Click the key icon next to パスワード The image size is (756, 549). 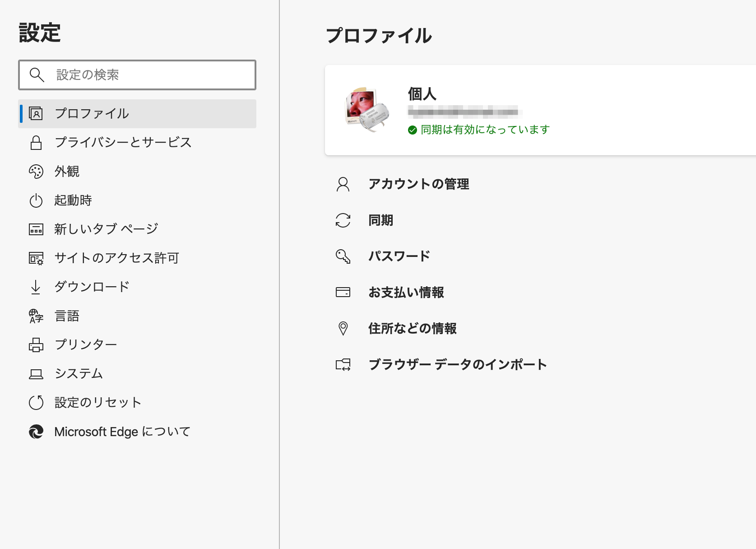tap(344, 256)
